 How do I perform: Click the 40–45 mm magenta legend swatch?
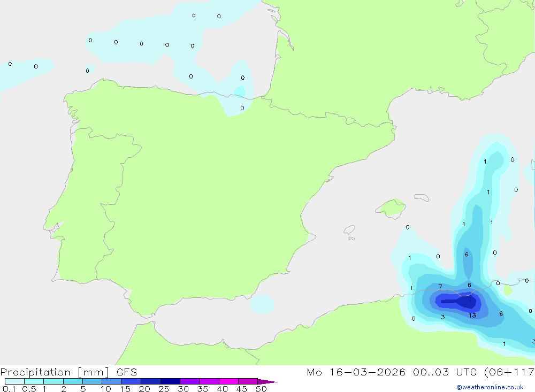click(228, 381)
